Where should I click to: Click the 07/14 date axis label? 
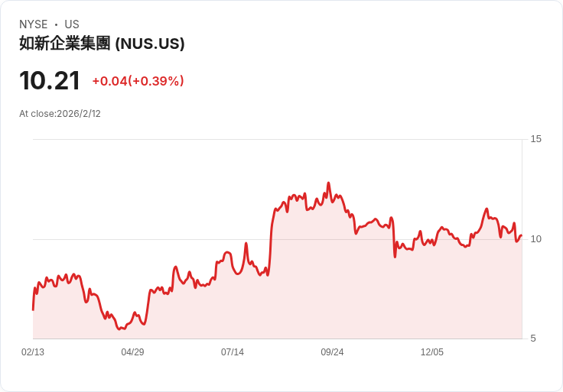point(233,352)
